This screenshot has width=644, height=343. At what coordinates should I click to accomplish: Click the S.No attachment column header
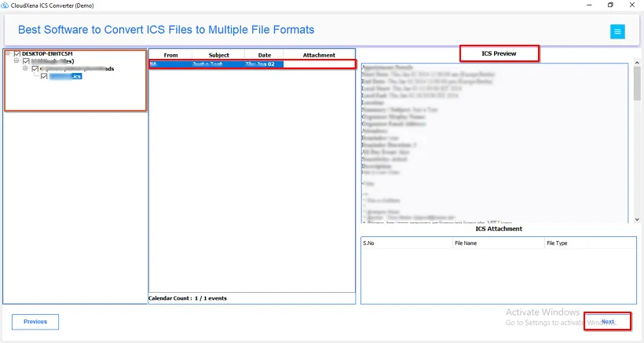(407, 243)
